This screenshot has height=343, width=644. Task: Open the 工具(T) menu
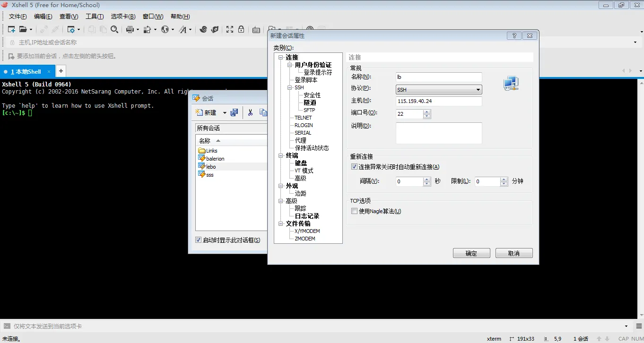click(x=95, y=17)
